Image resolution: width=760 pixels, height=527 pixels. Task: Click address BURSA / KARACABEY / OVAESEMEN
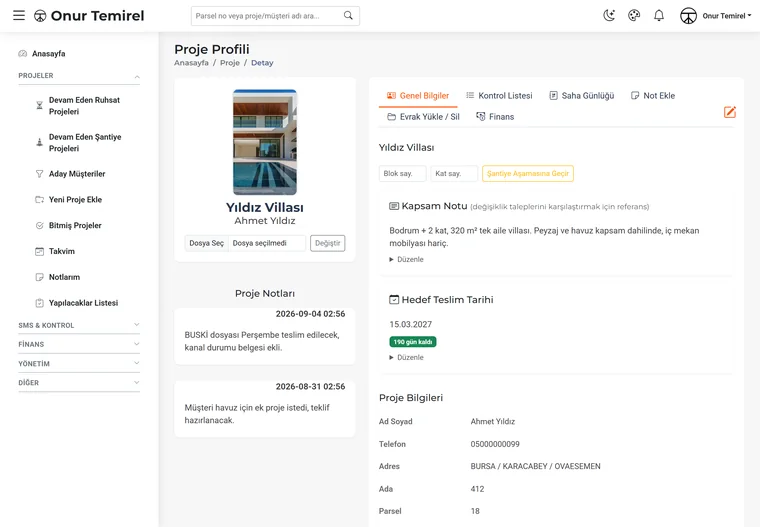535,466
